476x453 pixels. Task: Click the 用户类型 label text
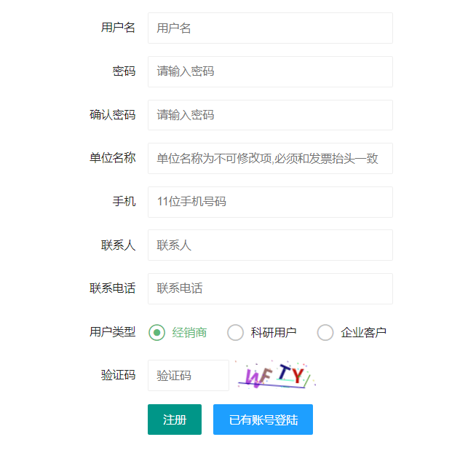pos(112,332)
